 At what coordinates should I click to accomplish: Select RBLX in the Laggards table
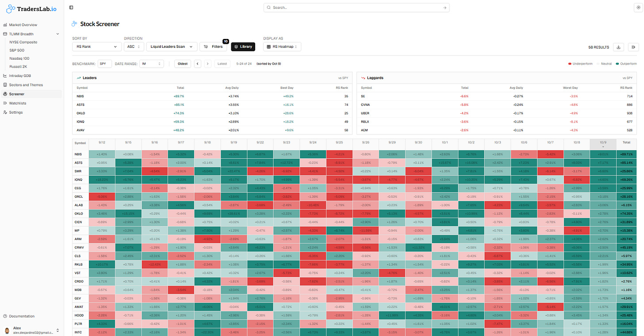point(365,122)
